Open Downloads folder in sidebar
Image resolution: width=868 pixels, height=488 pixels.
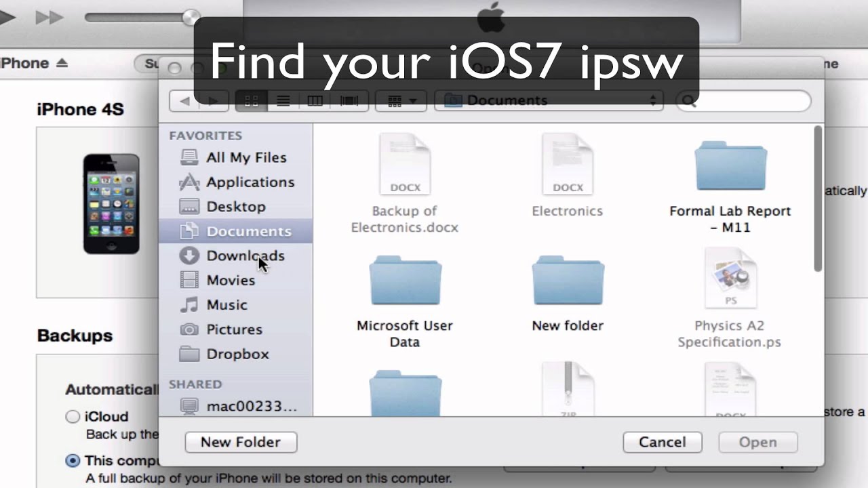click(x=233, y=256)
